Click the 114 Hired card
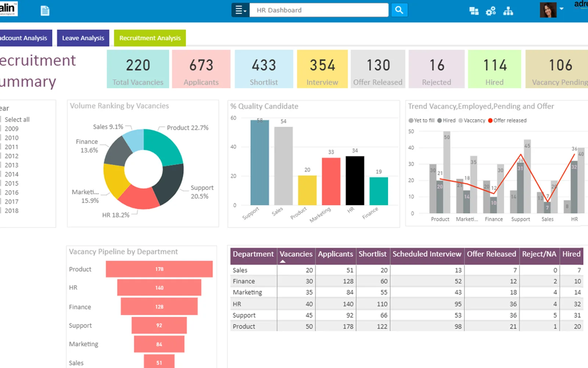This screenshot has height=368, width=588. 495,69
